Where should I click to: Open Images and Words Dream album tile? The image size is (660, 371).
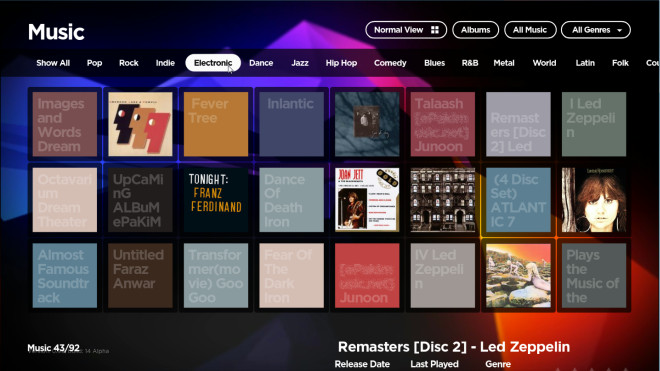[x=65, y=124]
